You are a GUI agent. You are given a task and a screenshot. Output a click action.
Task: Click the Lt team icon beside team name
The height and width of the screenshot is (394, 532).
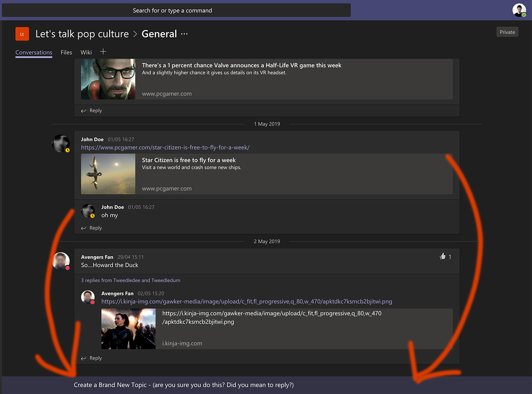pos(22,33)
